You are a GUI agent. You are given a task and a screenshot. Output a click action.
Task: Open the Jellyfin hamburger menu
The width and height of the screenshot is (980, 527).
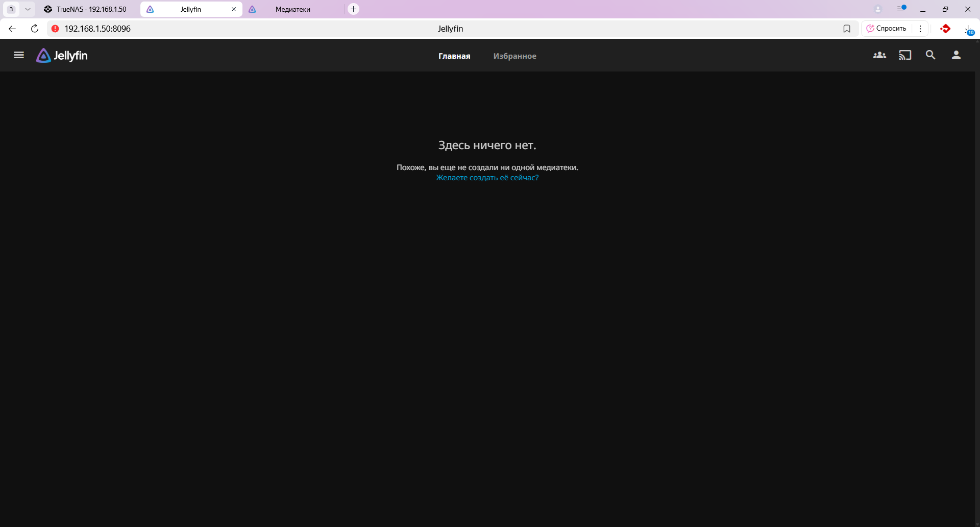tap(19, 55)
